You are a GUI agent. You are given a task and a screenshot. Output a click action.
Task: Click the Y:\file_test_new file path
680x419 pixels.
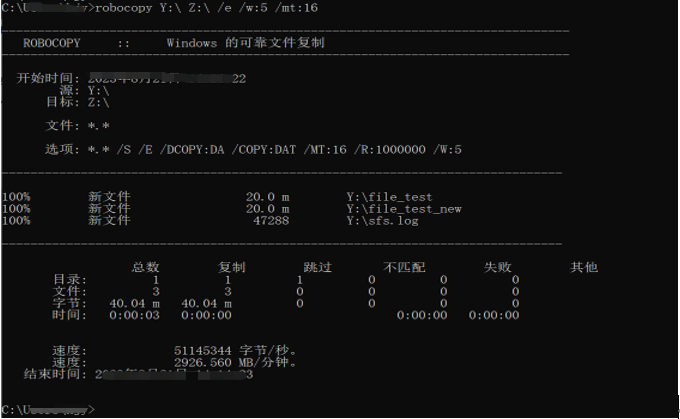(x=404, y=209)
